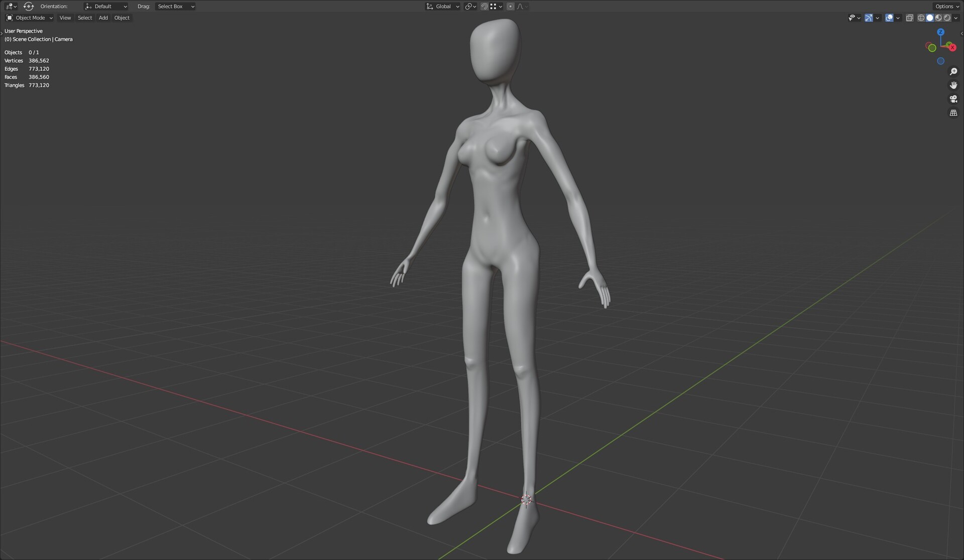Open the Add menu
This screenshot has height=560, width=964.
tap(103, 18)
